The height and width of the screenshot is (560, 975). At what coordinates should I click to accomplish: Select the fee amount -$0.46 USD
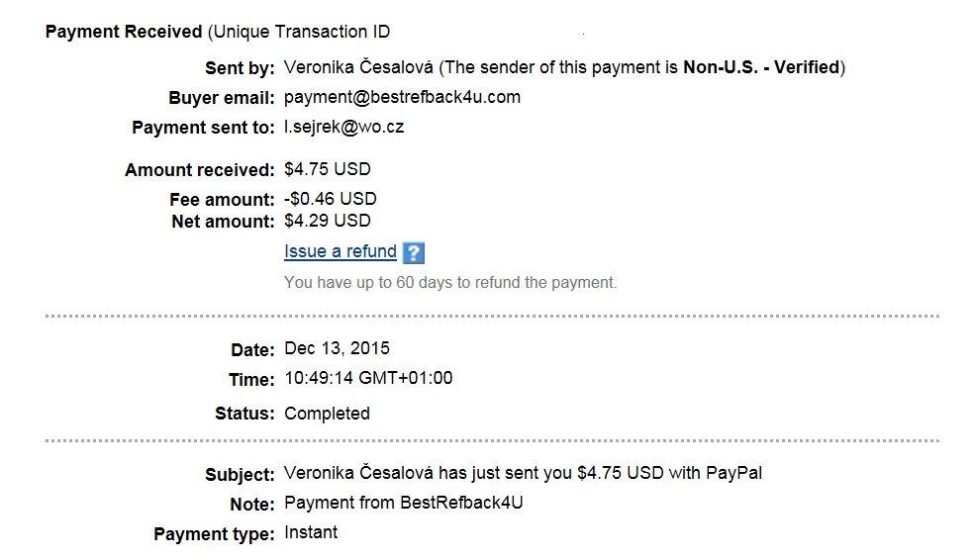(x=331, y=199)
